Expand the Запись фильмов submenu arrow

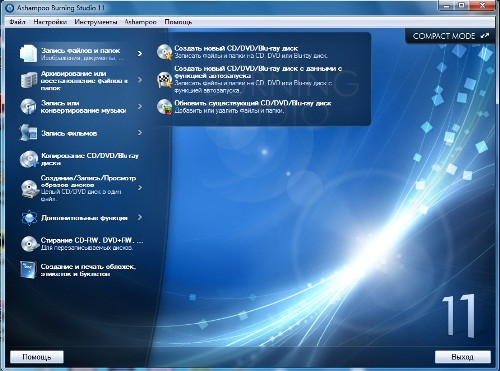coord(140,133)
